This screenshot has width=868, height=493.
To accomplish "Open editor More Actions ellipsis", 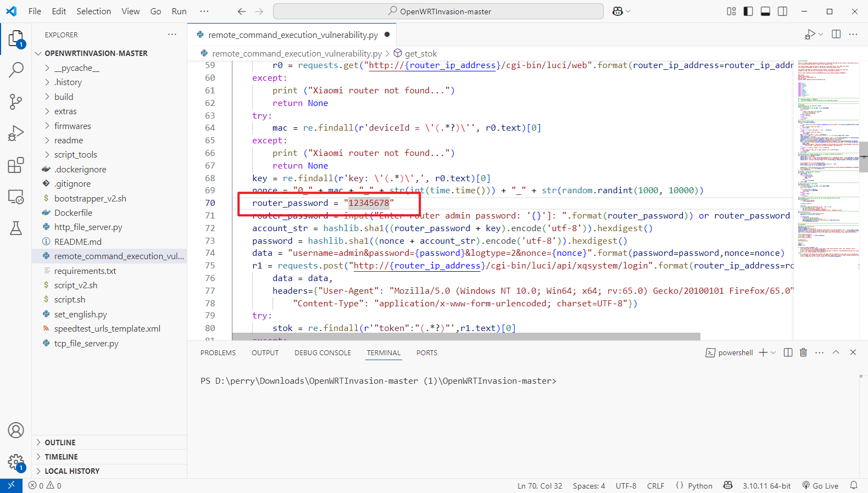I will point(853,34).
